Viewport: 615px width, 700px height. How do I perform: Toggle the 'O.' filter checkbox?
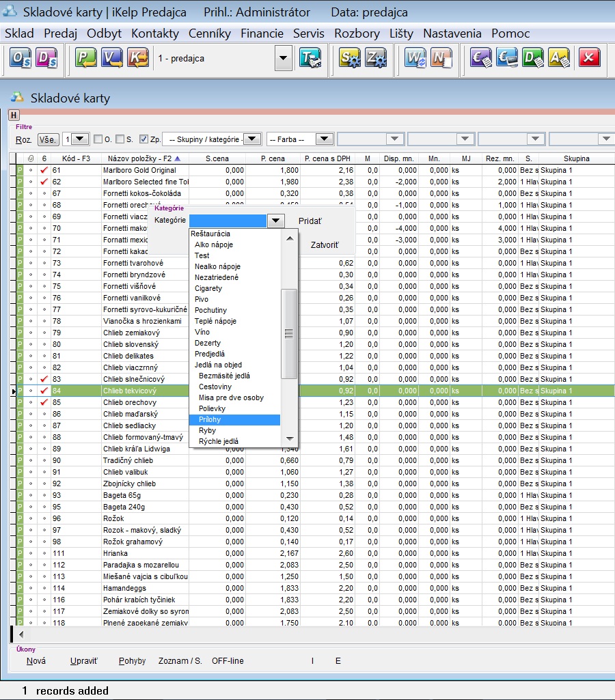click(98, 139)
